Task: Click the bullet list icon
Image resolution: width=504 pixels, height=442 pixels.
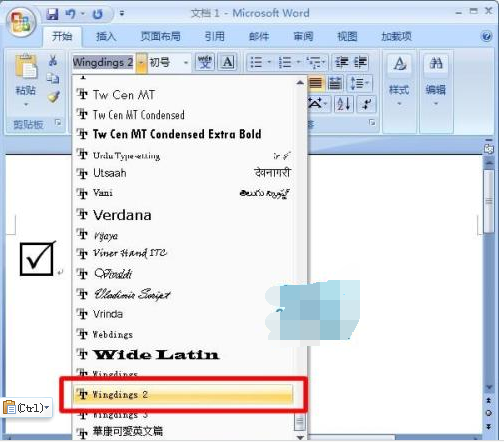Action: pyautogui.click(x=256, y=62)
